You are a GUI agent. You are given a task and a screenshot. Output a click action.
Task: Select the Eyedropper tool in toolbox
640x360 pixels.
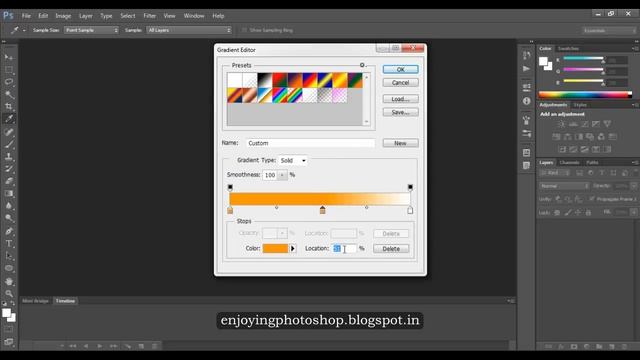9,119
